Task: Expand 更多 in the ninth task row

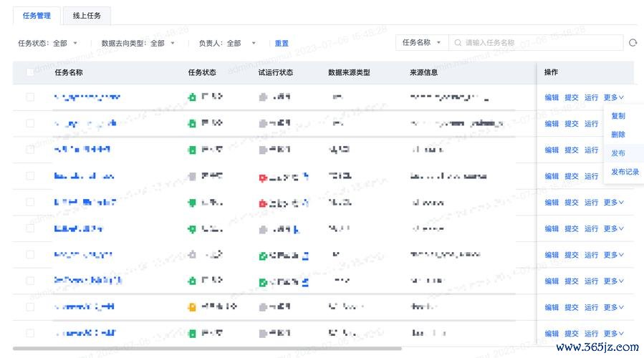Action: pyautogui.click(x=614, y=307)
